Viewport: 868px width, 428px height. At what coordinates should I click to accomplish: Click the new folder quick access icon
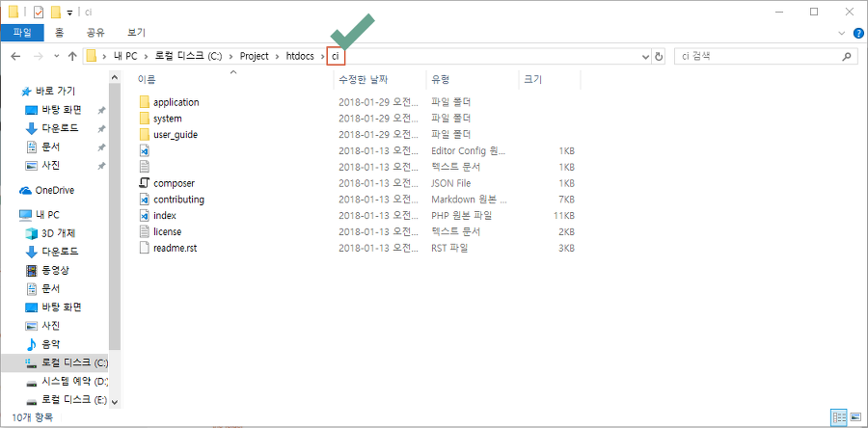point(55,12)
